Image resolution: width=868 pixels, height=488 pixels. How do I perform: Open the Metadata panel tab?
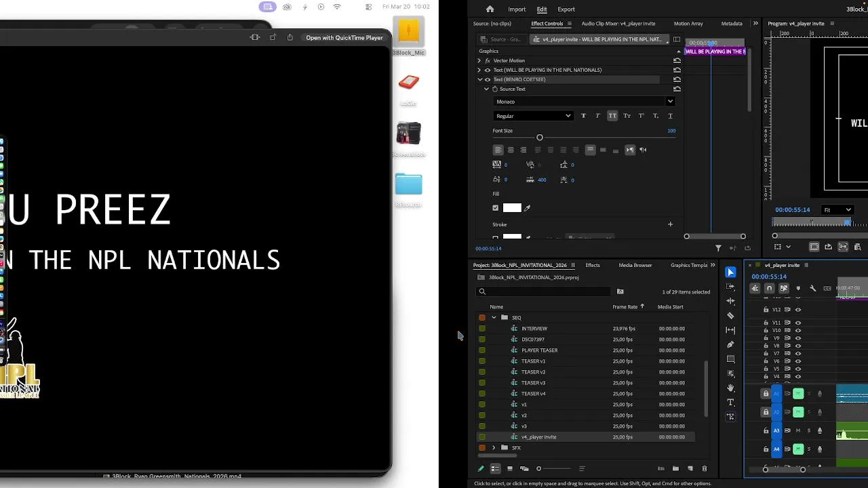(732, 24)
